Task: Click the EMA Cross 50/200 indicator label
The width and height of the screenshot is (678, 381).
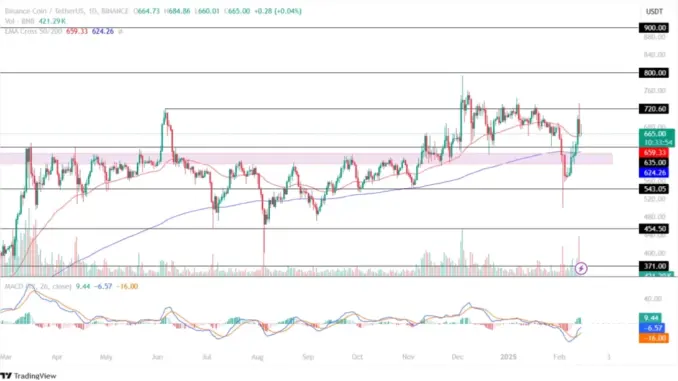Action: tap(33, 31)
